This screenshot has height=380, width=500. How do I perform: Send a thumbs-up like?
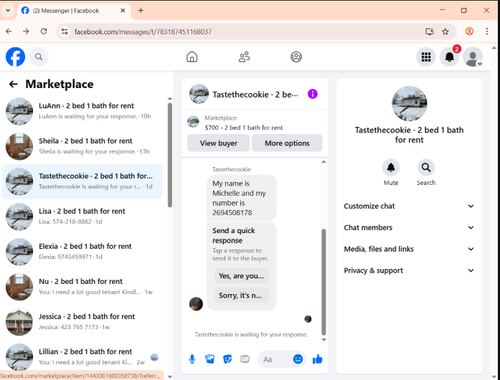pos(317,359)
